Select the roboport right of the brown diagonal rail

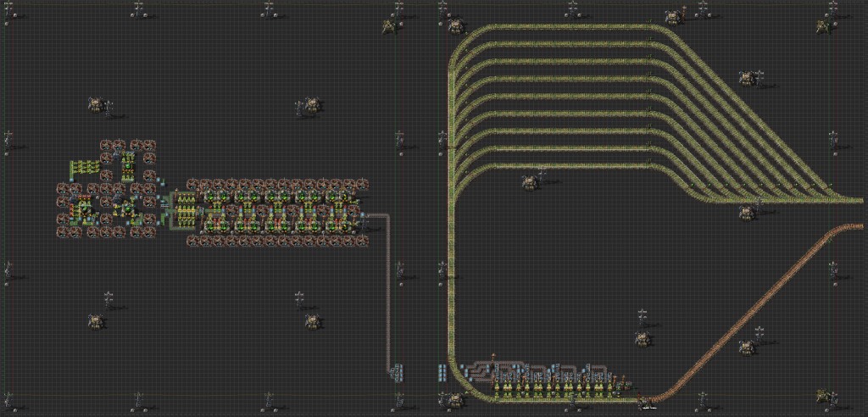[x=748, y=347]
